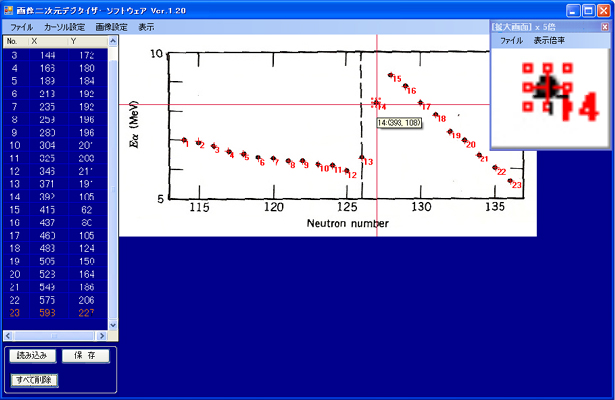Open the ファイル menu in the main window

(x=20, y=27)
